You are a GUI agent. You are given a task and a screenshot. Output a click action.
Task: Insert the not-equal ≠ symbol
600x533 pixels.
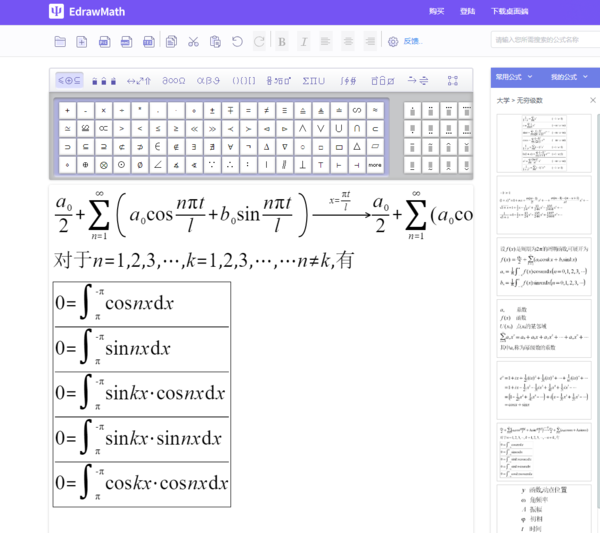(x=266, y=111)
